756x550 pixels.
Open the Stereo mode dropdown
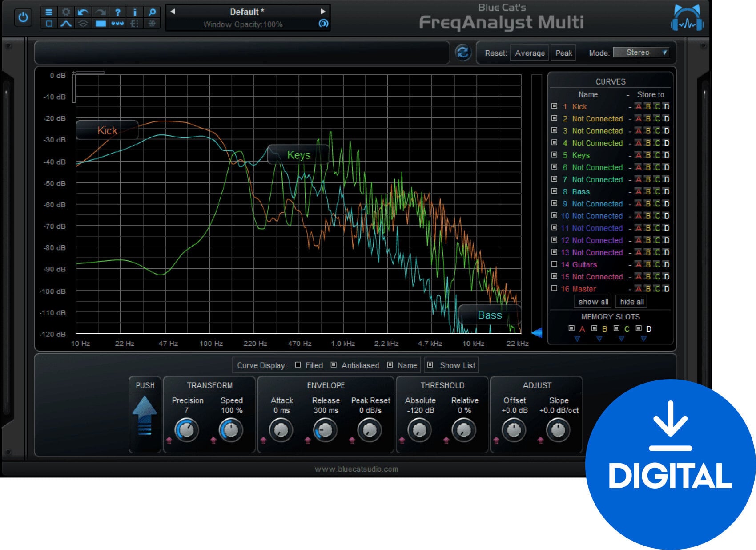(640, 52)
